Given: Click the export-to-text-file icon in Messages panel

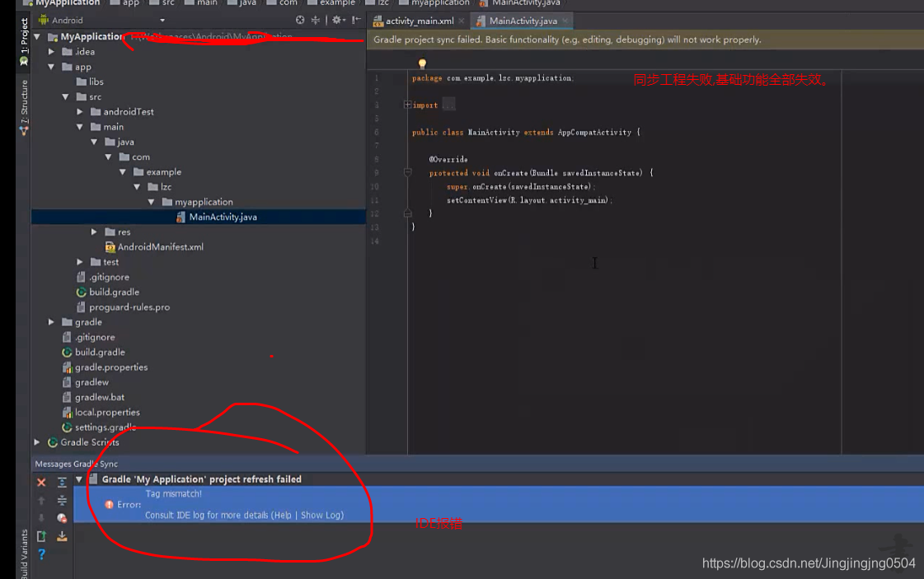Looking at the screenshot, I should click(x=41, y=536).
